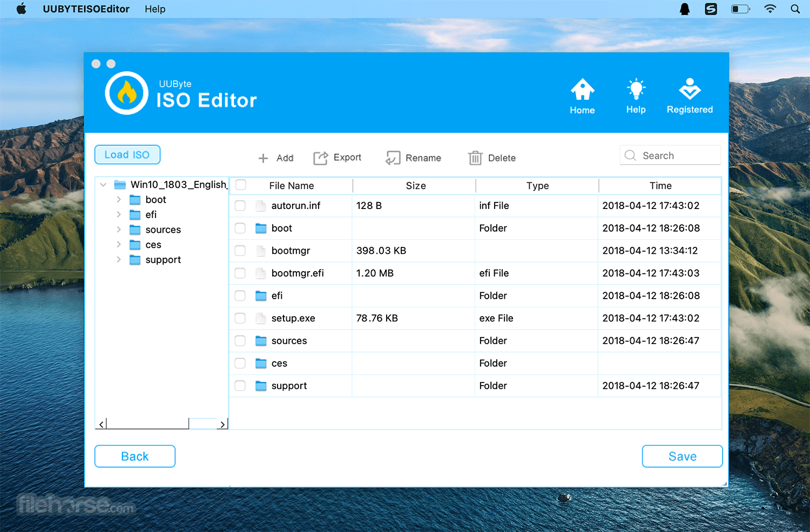Click the Load ISO button
810x532 pixels.
(127, 154)
